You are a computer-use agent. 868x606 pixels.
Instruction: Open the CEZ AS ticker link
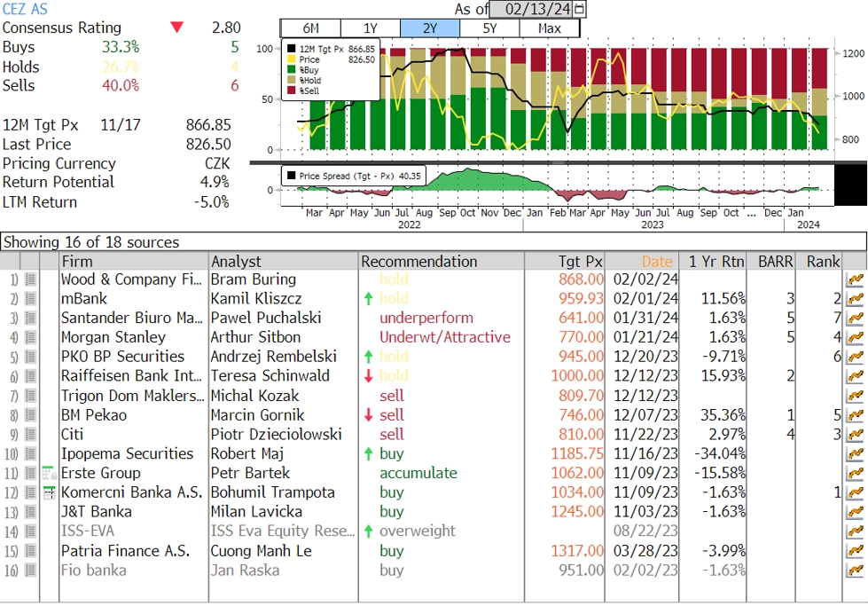tap(25, 9)
